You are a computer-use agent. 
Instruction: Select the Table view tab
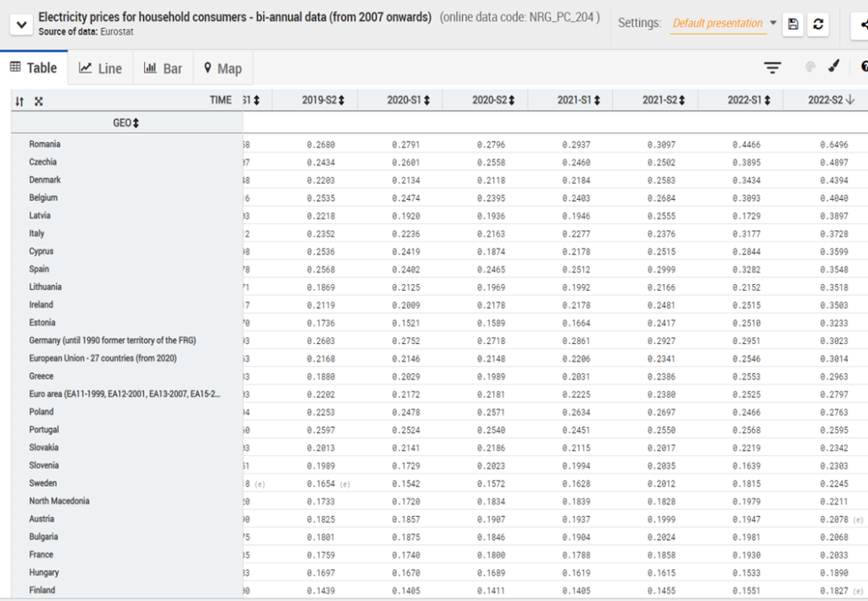(x=34, y=68)
